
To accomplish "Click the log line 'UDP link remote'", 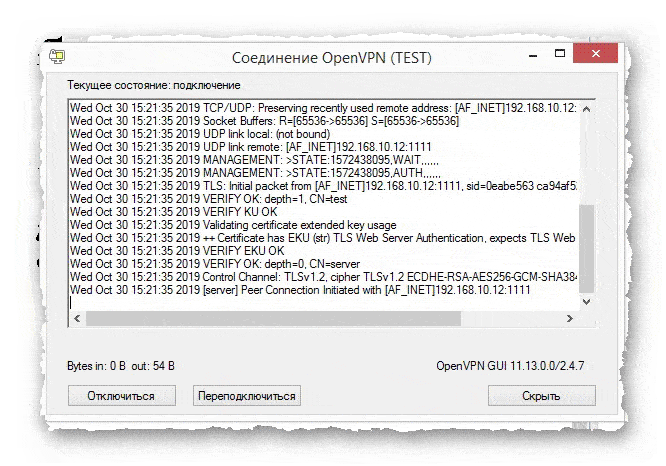I will [x=251, y=147].
